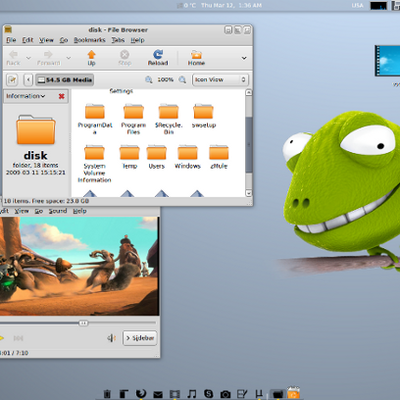Screen dimensions: 400x400
Task: Open the Go menu in the video player
Action: pyautogui.click(x=39, y=211)
